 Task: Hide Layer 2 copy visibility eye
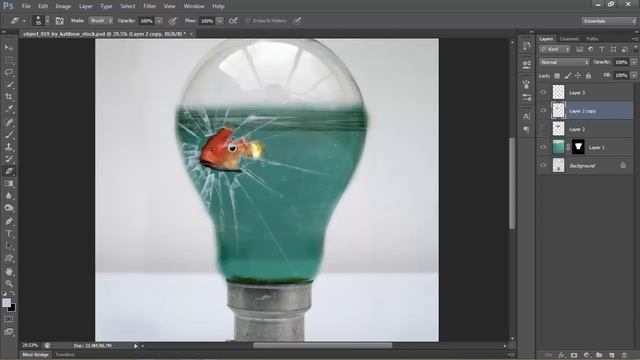[543, 111]
